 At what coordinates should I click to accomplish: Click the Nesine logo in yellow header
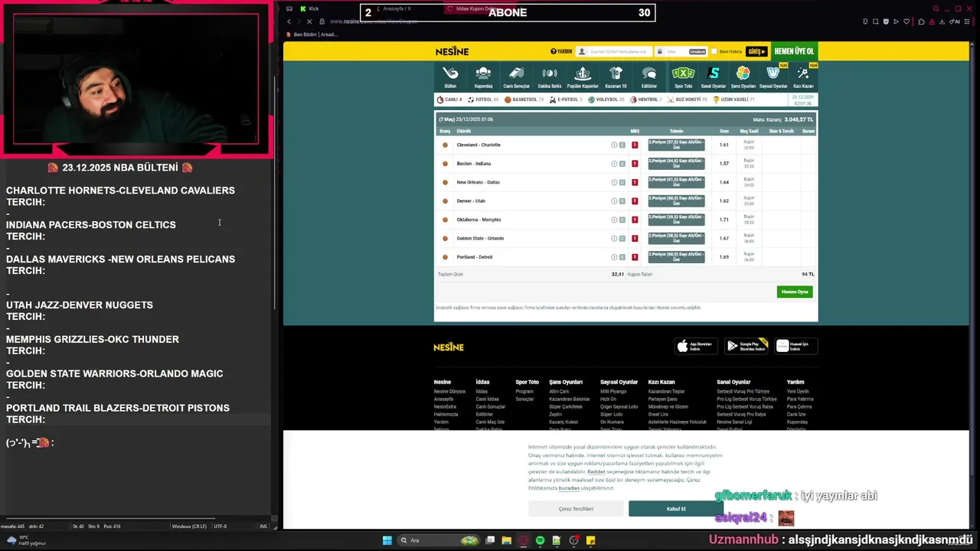point(452,51)
